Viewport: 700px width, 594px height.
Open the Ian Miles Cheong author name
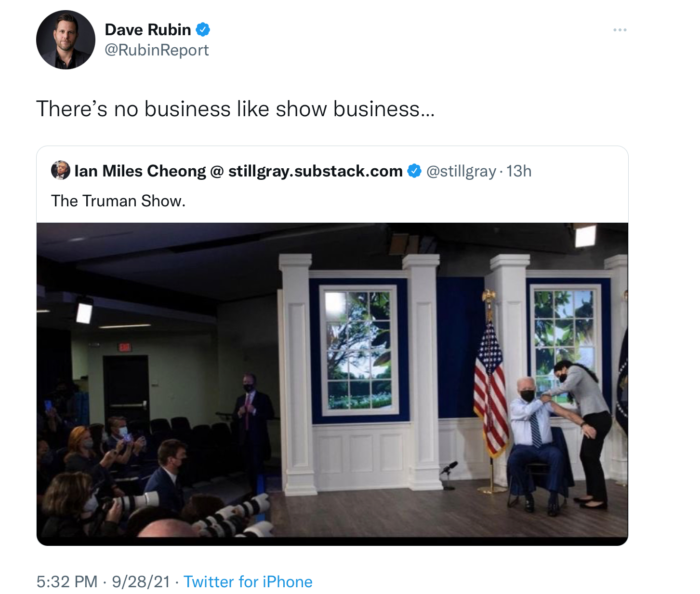238,171
